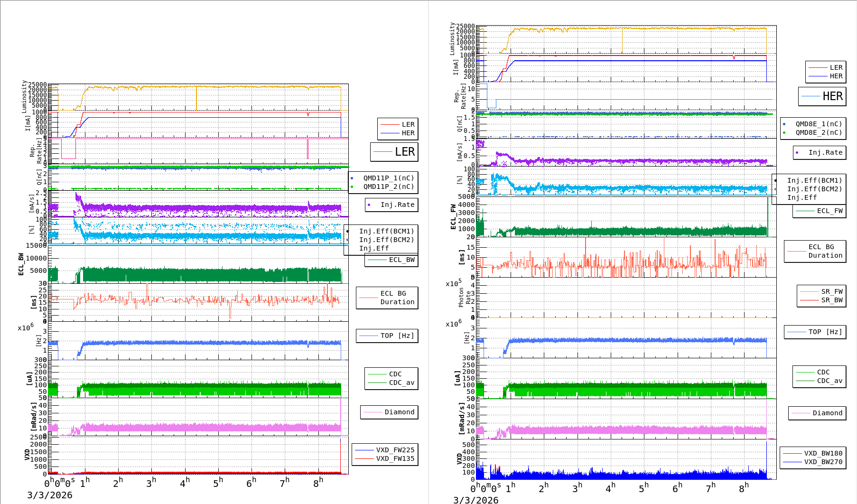Click ECL BG Duration legend in LER plot
The width and height of the screenshot is (857, 504).
[x=387, y=298]
